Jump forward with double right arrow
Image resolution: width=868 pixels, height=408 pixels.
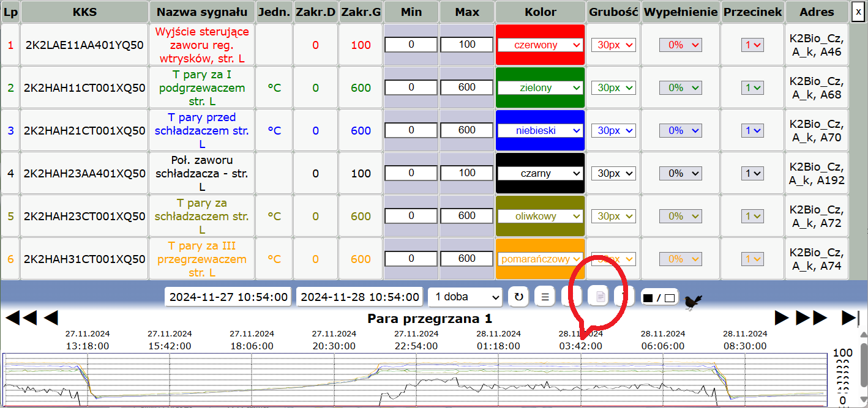(811, 317)
